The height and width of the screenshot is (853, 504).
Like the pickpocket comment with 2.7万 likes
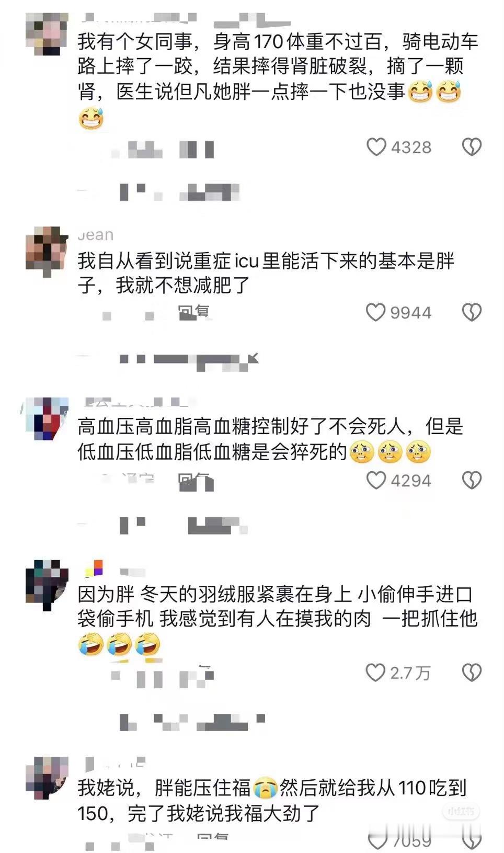pos(375,672)
